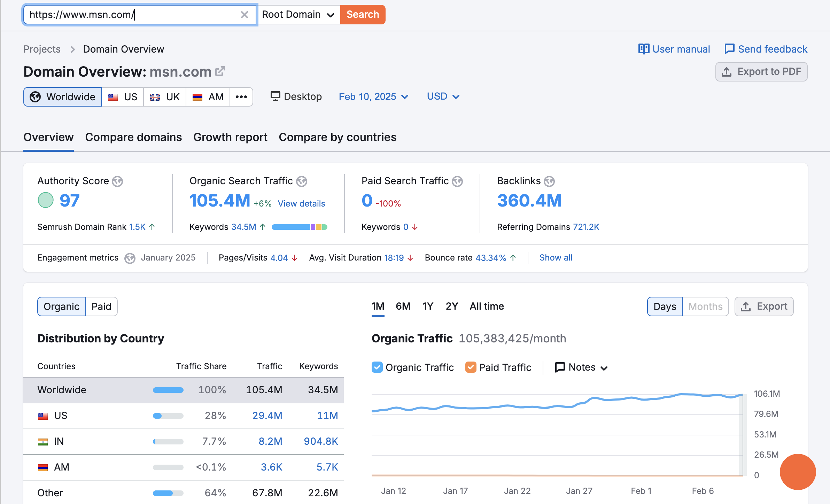Viewport: 830px width, 504px height.
Task: Uncheck the Paid Traffic checkbox
Action: click(x=471, y=367)
